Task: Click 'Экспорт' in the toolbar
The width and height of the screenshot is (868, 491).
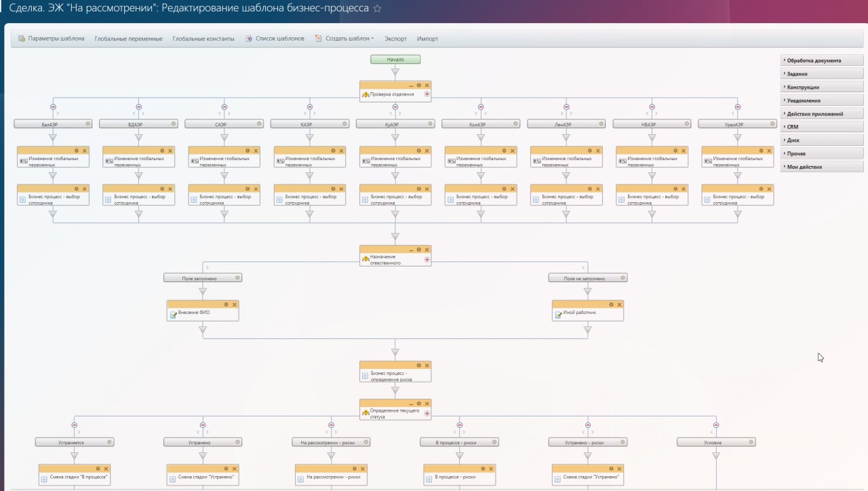Action: click(395, 39)
